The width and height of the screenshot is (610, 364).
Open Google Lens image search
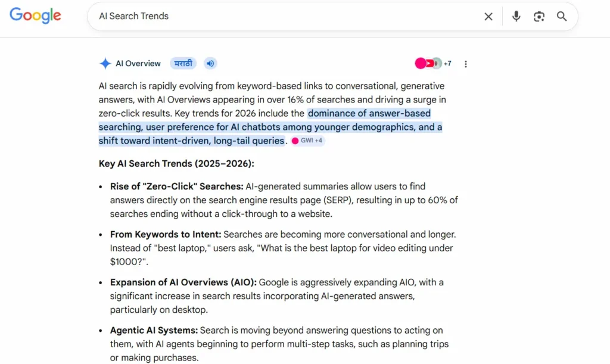539,17
